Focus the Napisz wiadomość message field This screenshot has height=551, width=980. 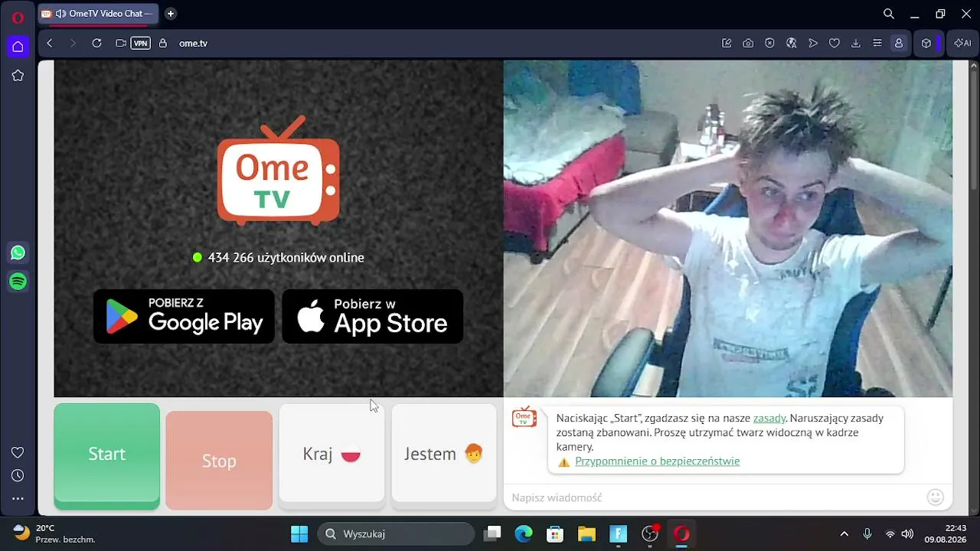pos(712,497)
